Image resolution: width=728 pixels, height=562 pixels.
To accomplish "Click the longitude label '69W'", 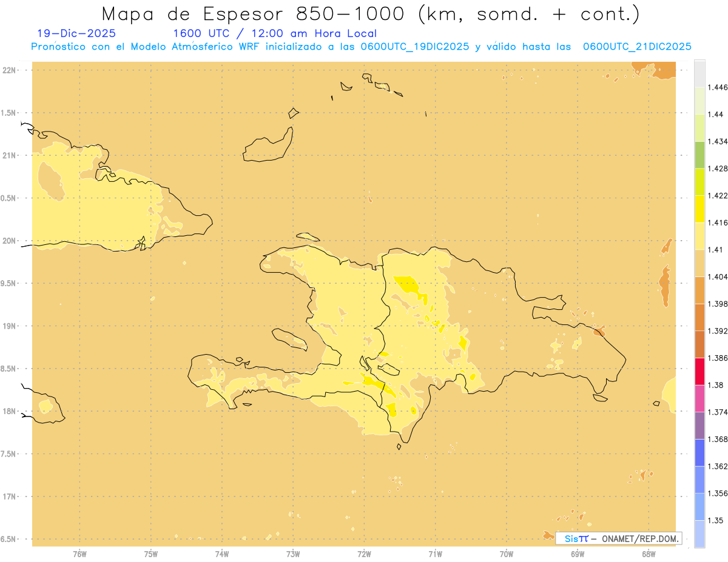I will point(578,554).
